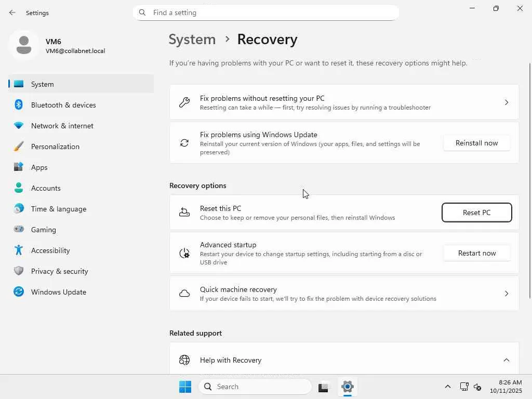Click the Reinstall now button

click(x=477, y=143)
